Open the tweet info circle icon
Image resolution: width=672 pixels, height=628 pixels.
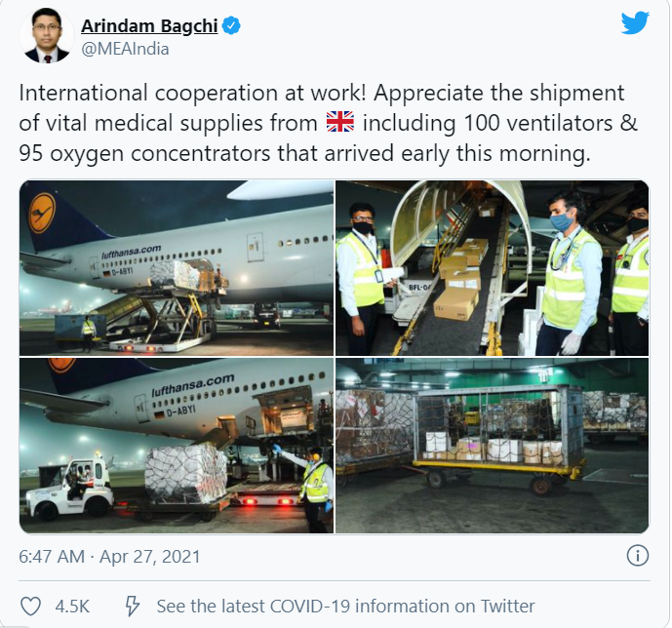click(x=637, y=556)
